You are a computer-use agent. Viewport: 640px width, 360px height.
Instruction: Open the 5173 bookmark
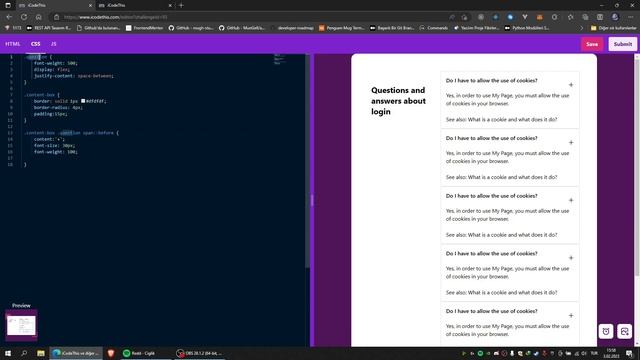(x=13, y=28)
